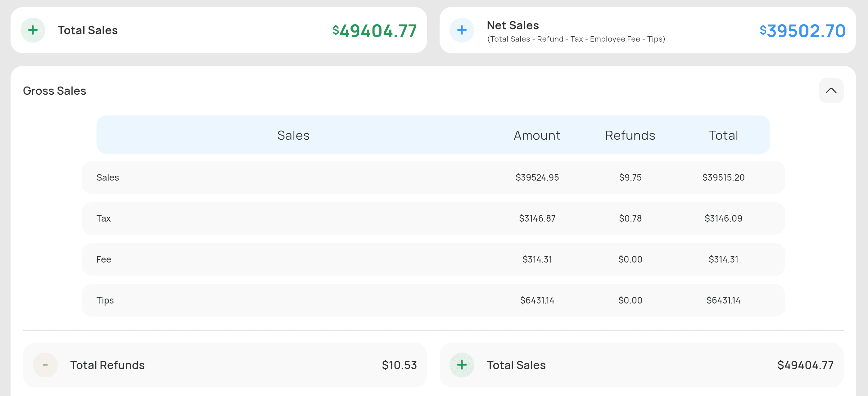This screenshot has height=396, width=868.
Task: Switch to the Refunds column header
Action: pos(630,135)
